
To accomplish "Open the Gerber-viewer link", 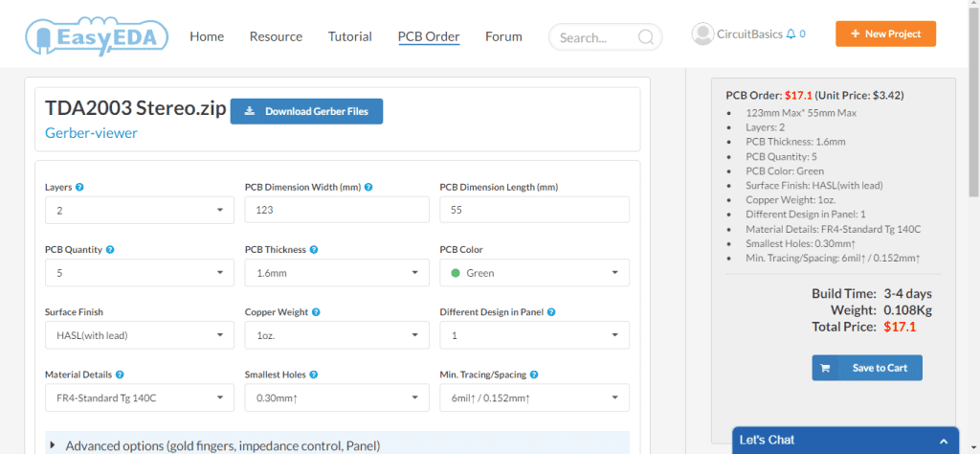I will tap(91, 133).
